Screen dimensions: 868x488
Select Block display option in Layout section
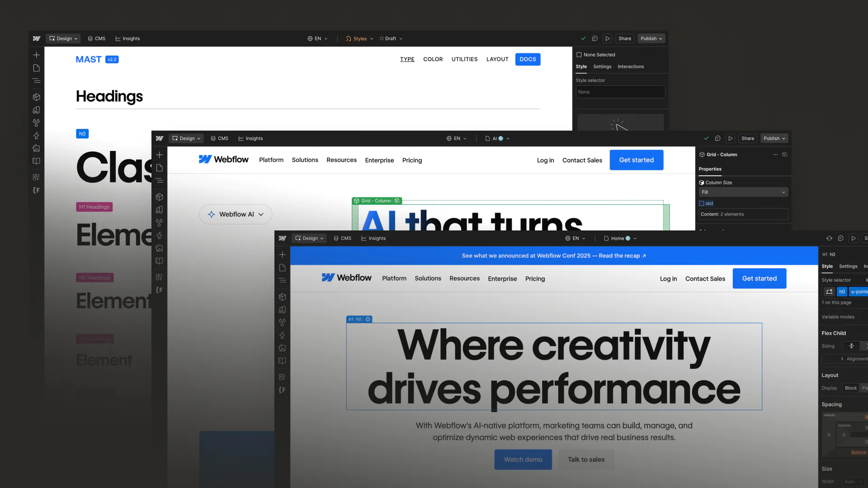click(x=850, y=388)
